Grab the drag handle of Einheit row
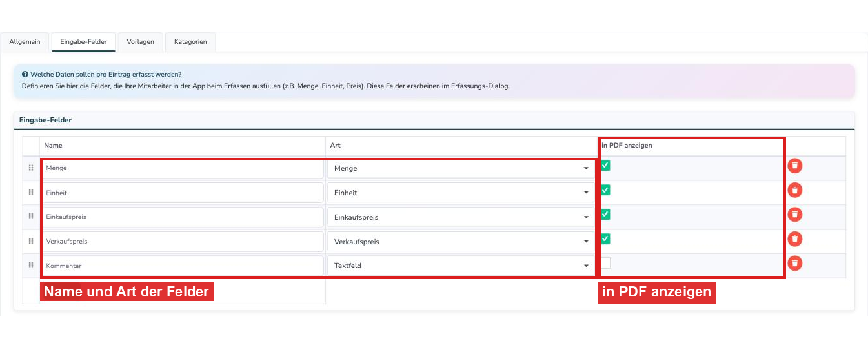Viewport: 868px width, 348px height. coord(31,193)
